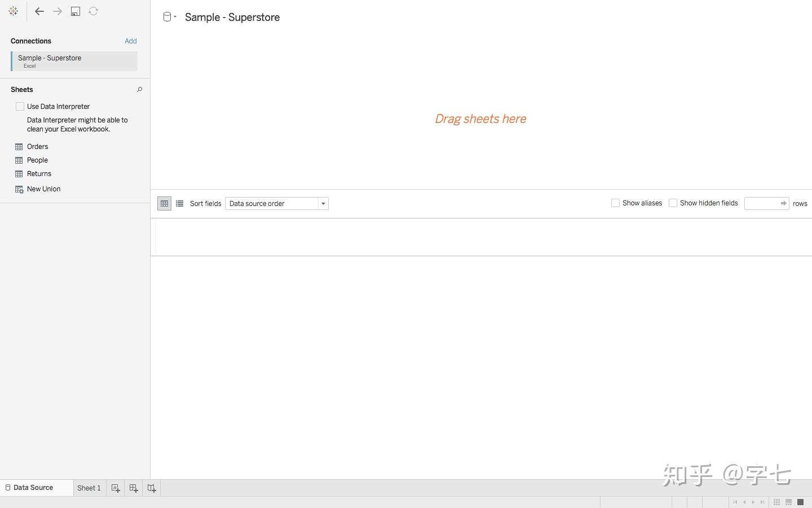
Task: Go to next sheet in status bar
Action: (x=753, y=502)
